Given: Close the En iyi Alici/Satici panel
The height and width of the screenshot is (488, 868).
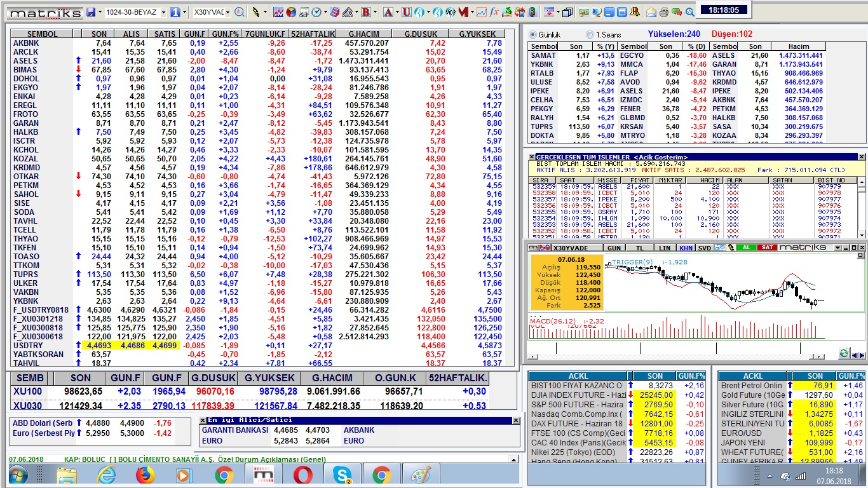Looking at the screenshot, I should coord(516,421).
